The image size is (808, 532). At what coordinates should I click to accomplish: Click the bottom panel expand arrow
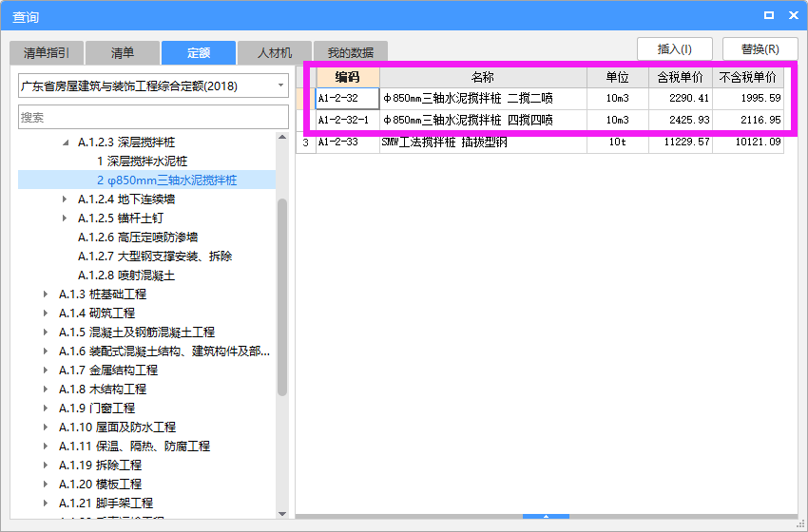click(x=546, y=516)
